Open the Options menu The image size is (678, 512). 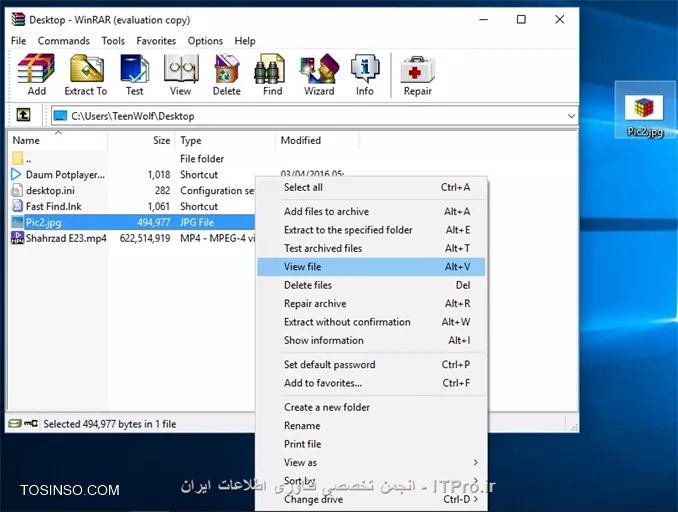(x=205, y=41)
